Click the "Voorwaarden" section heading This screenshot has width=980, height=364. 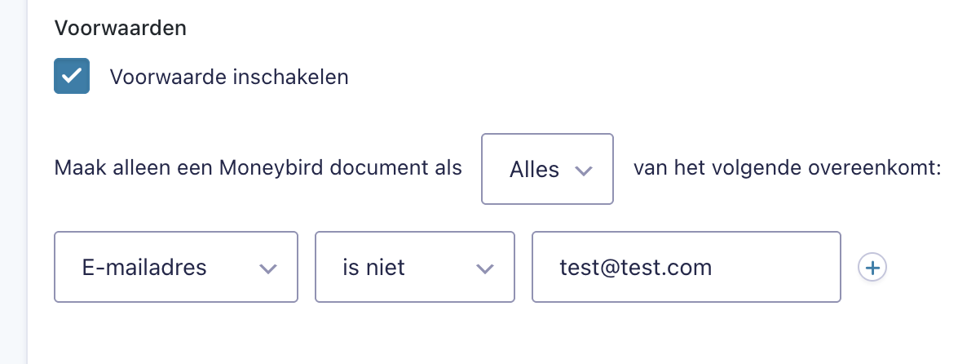[121, 29]
